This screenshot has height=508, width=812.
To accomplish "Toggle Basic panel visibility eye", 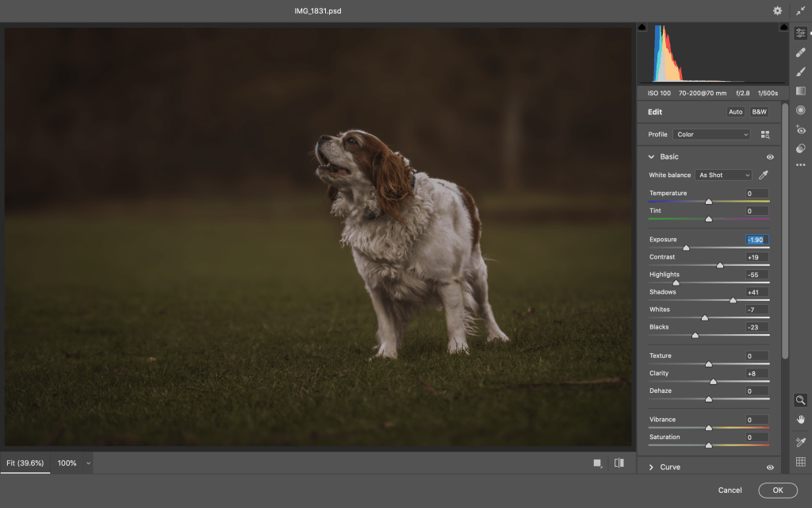I will pos(770,157).
